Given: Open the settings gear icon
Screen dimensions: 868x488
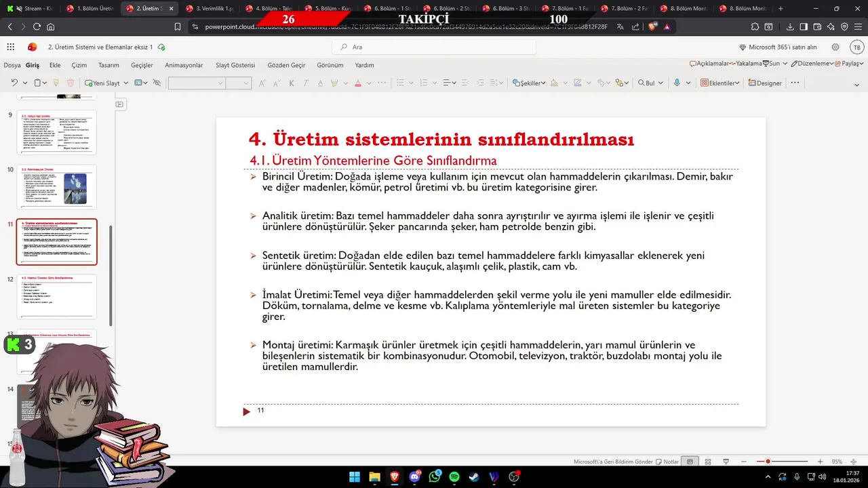Looking at the screenshot, I should point(835,47).
